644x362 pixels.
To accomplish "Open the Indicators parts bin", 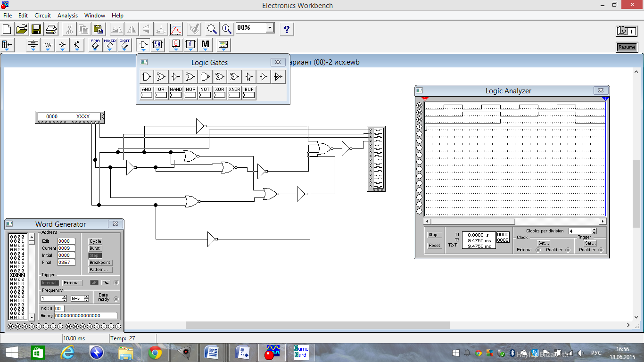I will coord(176,45).
